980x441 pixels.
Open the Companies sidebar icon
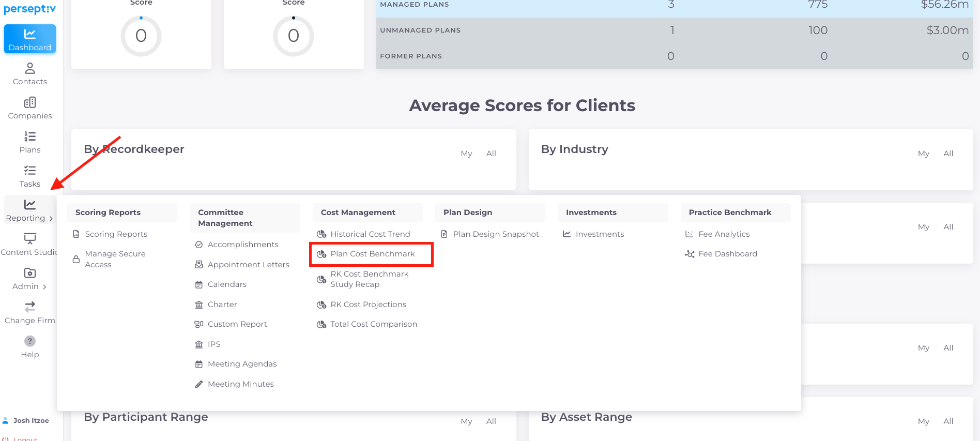30,102
